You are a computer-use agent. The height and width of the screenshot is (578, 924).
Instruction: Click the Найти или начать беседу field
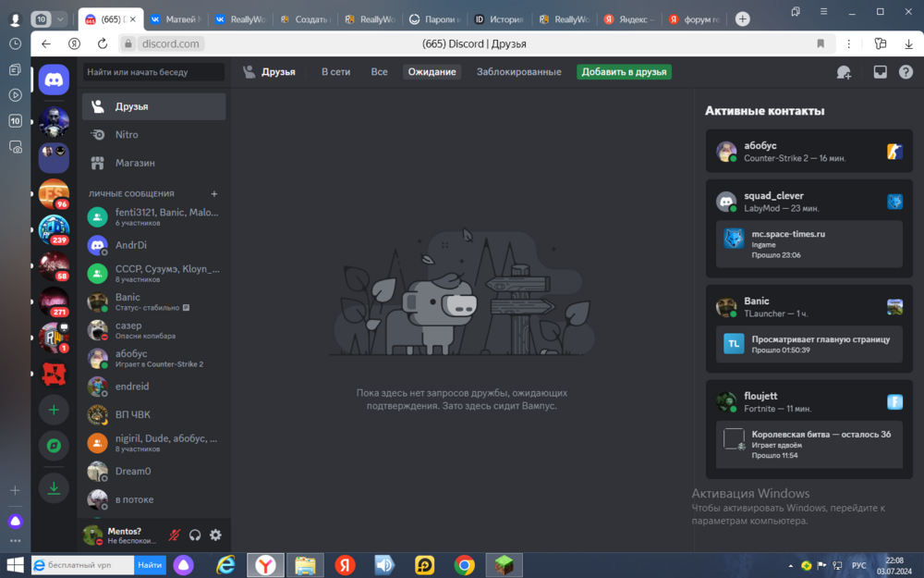tap(153, 72)
